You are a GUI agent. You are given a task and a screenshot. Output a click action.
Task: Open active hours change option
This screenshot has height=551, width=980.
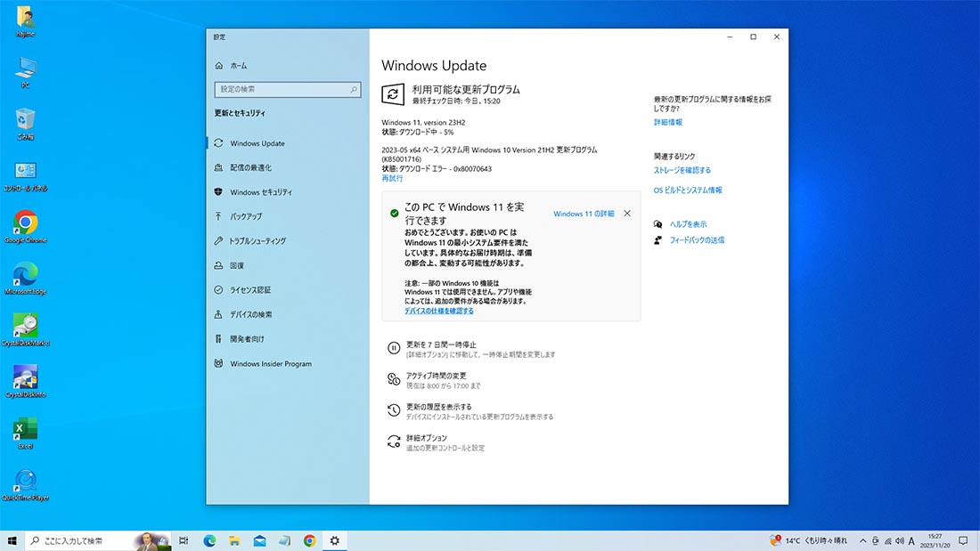tap(436, 376)
